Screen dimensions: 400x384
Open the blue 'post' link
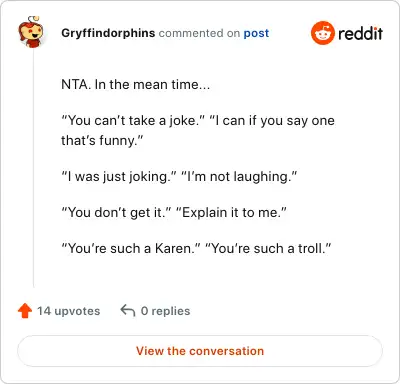pos(256,33)
